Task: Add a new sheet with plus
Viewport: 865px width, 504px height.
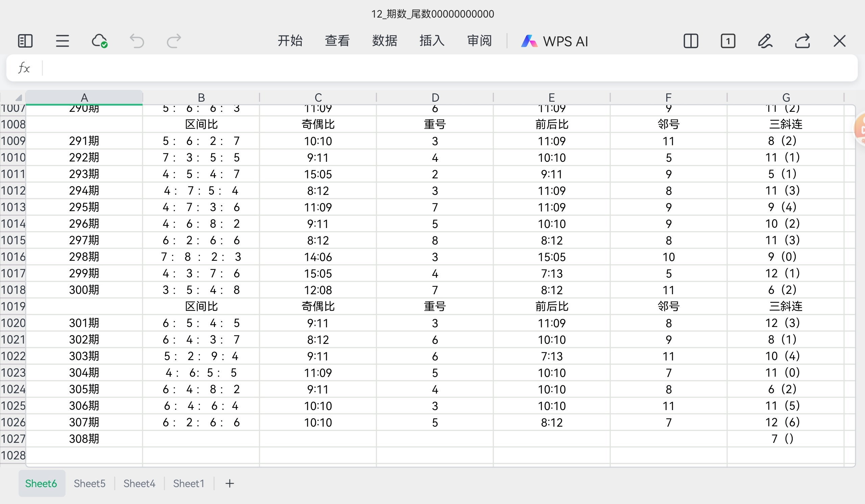Action: (x=230, y=483)
